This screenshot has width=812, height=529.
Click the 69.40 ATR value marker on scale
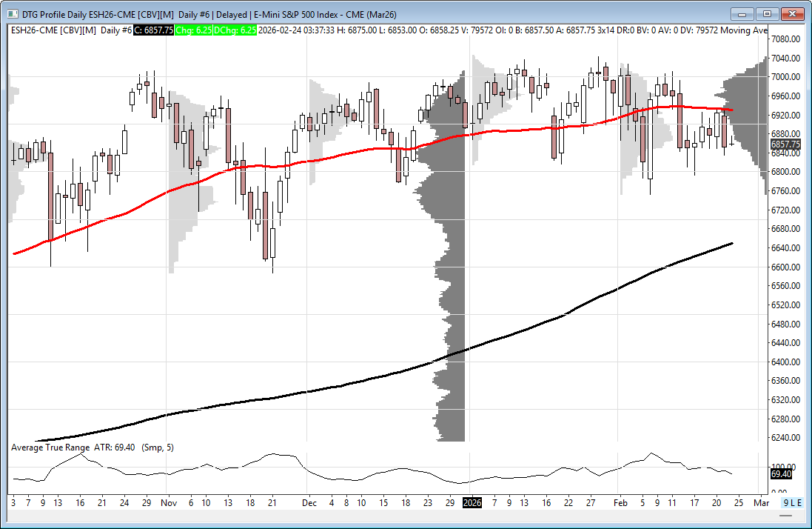tap(781, 473)
